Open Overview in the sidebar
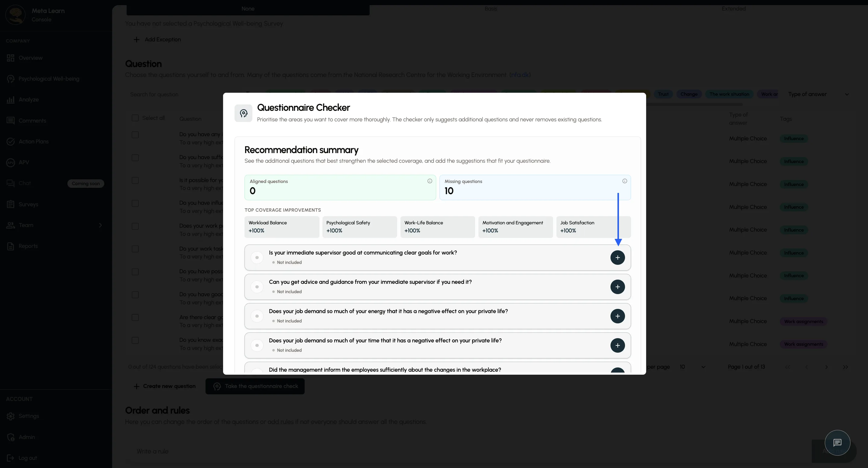This screenshot has width=868, height=468. coord(30,58)
